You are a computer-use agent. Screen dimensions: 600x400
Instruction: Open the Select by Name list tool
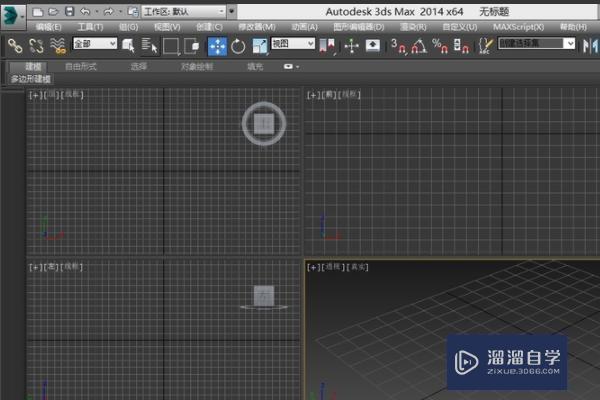[x=149, y=46]
